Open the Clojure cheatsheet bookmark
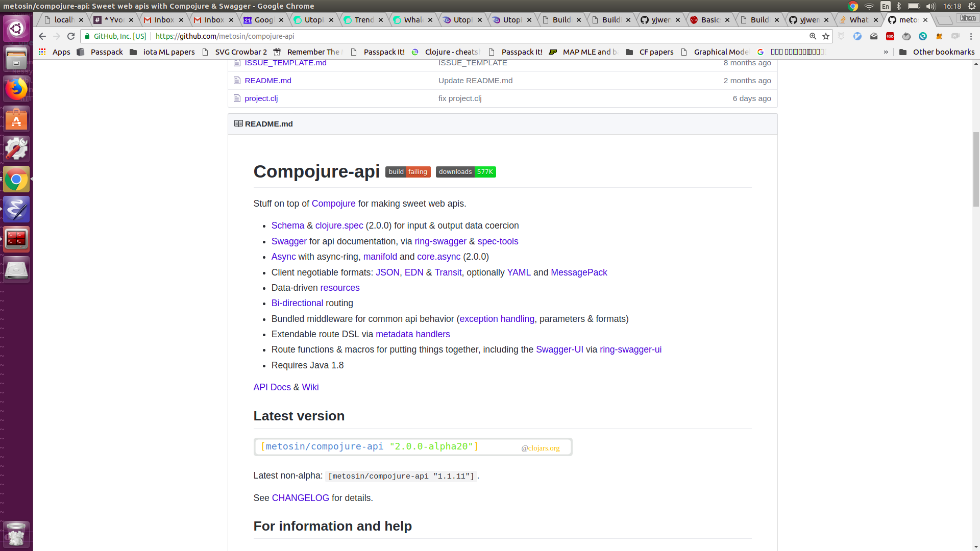The image size is (980, 551). click(x=446, y=52)
